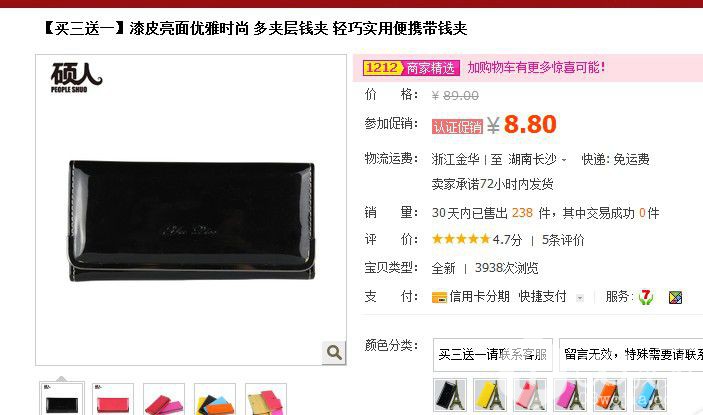This screenshot has width=703, height=415.
Task: Click the credit card installment icon
Action: [439, 297]
